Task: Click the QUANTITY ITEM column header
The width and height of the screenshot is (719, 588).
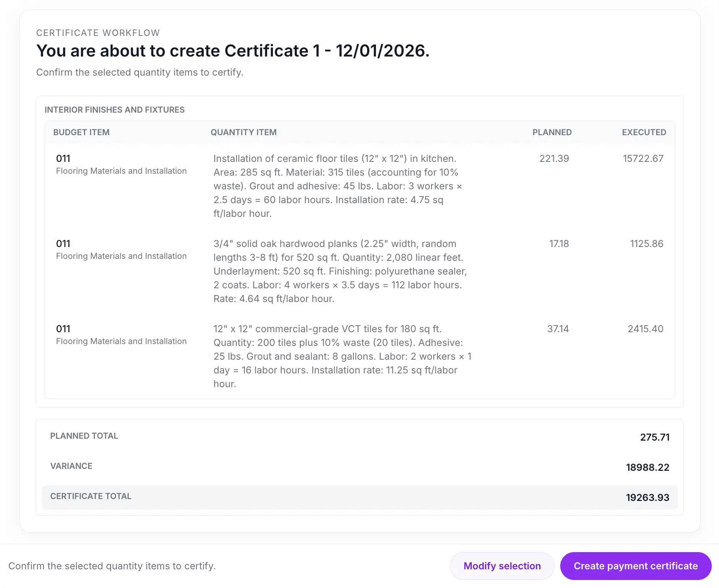Action: [243, 132]
